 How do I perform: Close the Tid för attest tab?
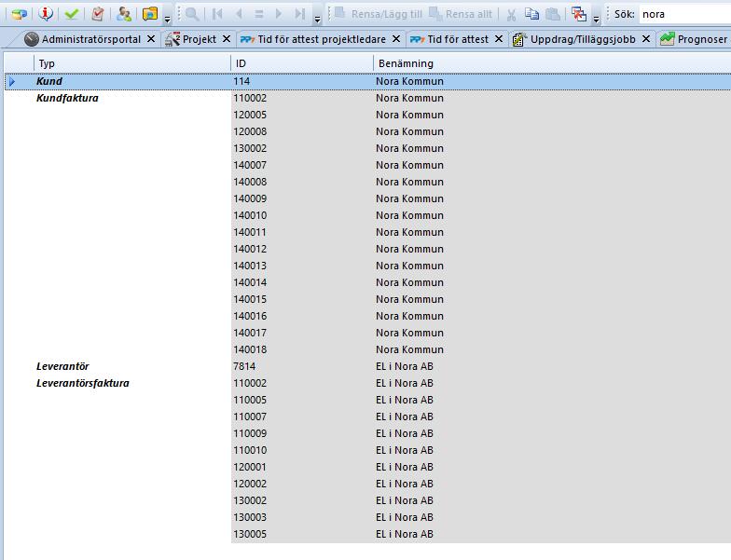coord(499,39)
